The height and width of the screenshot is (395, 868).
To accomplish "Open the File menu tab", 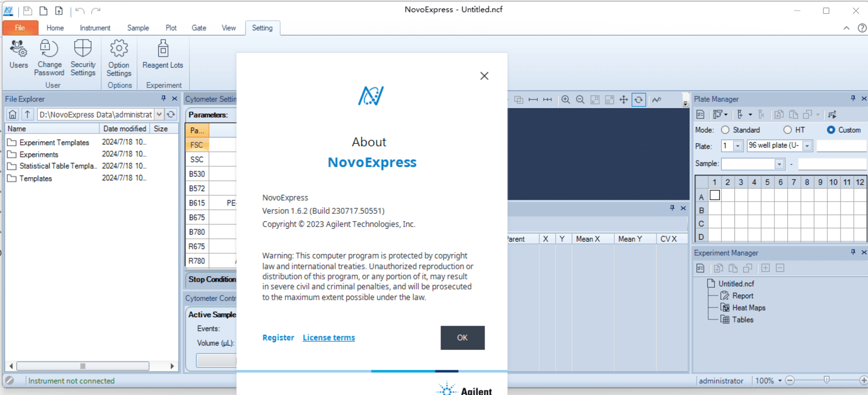I will [x=20, y=28].
